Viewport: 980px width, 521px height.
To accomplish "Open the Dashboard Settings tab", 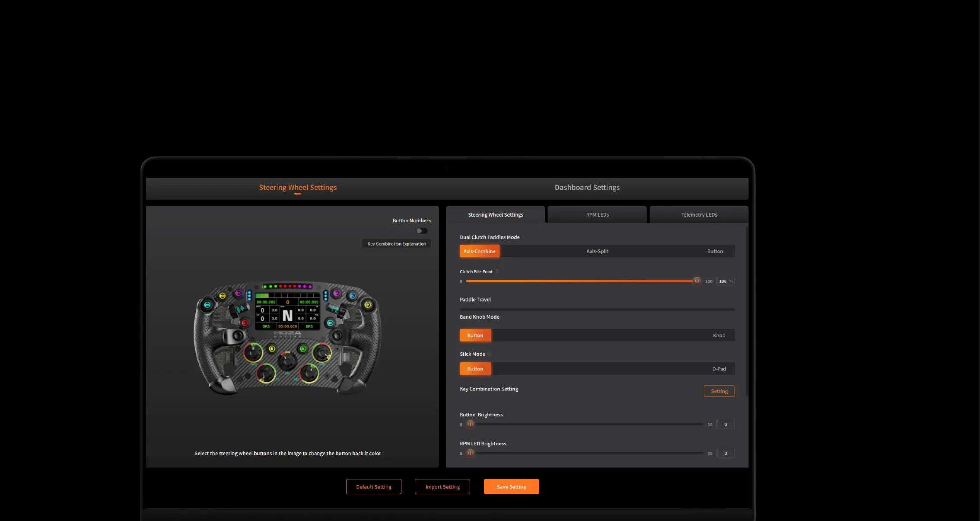I will tap(587, 188).
